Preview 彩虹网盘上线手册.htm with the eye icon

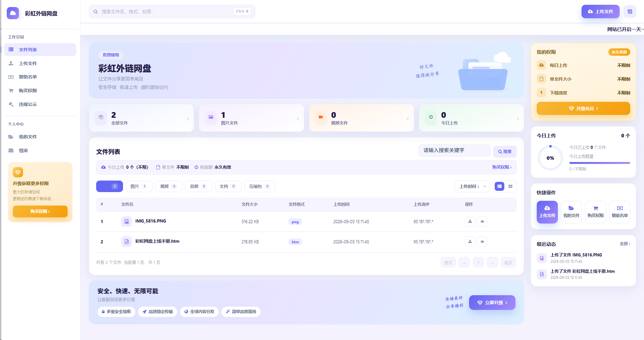tap(482, 242)
